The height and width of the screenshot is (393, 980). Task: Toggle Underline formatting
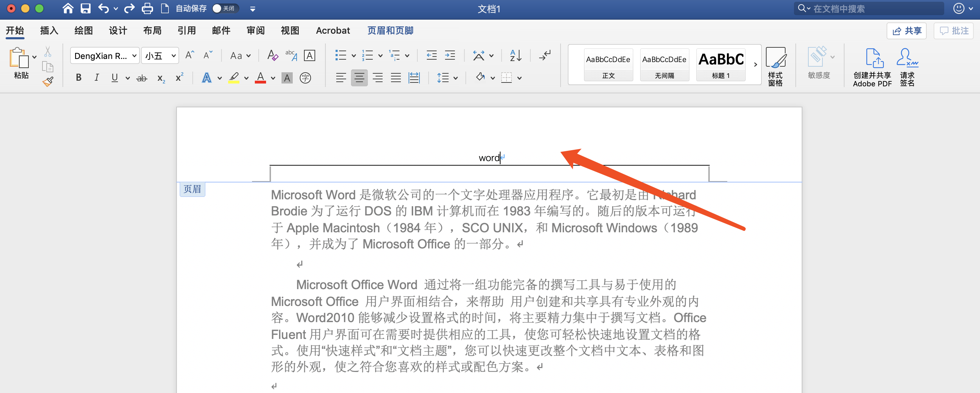coord(114,78)
